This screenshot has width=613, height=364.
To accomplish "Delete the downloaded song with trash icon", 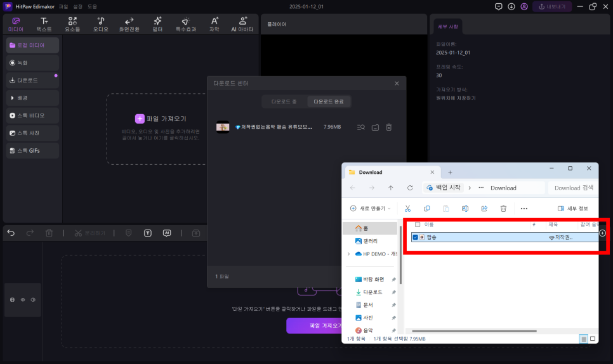I will [389, 127].
